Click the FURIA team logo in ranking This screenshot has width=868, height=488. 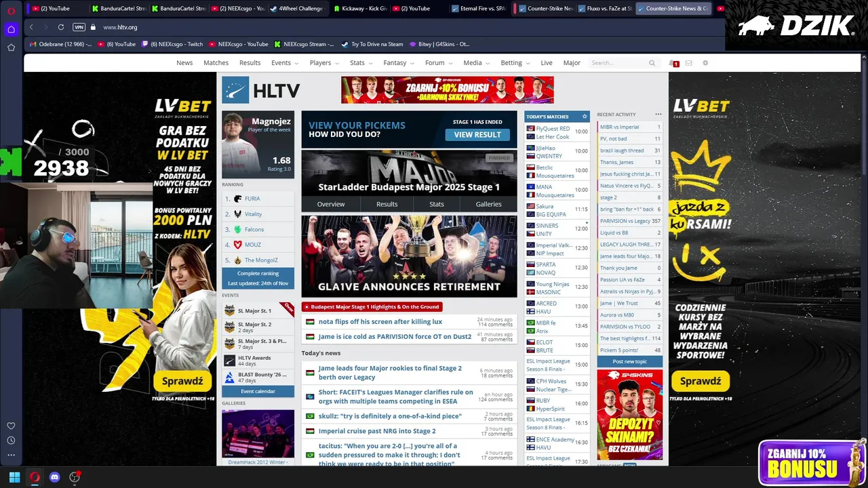pyautogui.click(x=238, y=199)
